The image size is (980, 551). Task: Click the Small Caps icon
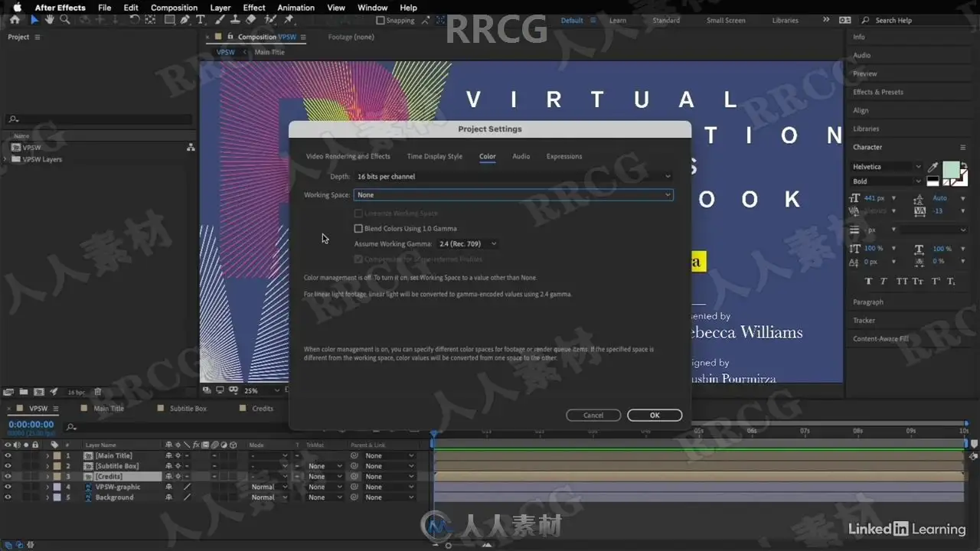917,281
